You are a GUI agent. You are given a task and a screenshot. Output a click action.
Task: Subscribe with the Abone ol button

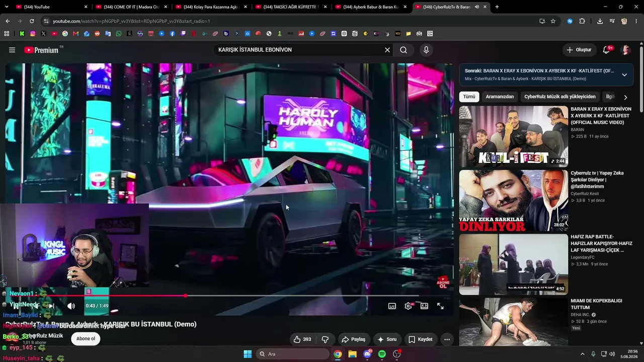pos(86,338)
